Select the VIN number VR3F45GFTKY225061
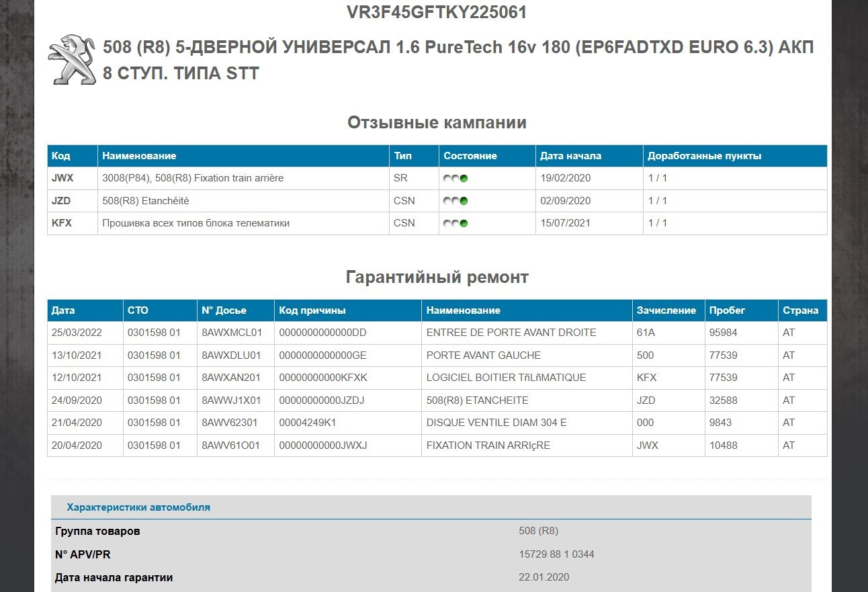The height and width of the screenshot is (592, 868). [437, 12]
